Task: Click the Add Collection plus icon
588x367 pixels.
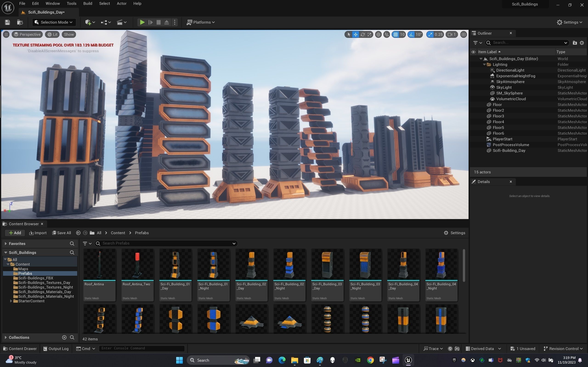Action: (x=64, y=337)
